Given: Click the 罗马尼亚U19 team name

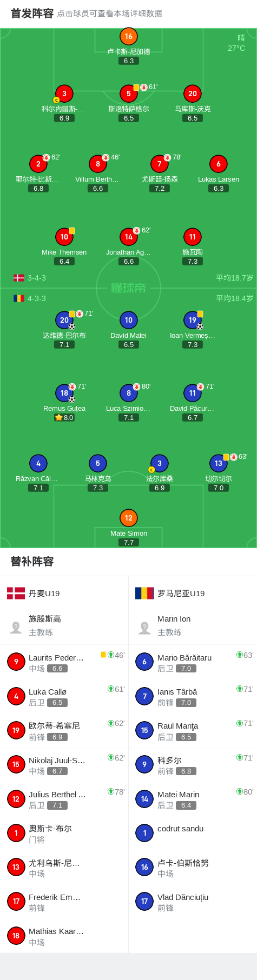Looking at the screenshot, I should click(181, 594).
